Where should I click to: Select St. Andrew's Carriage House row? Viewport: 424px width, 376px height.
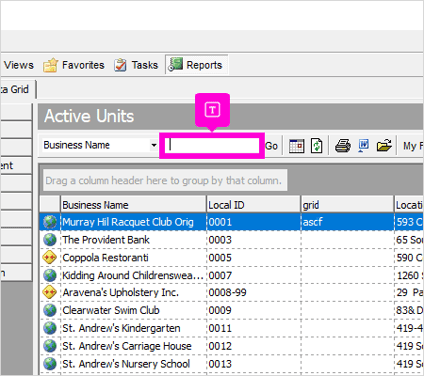[231, 346]
